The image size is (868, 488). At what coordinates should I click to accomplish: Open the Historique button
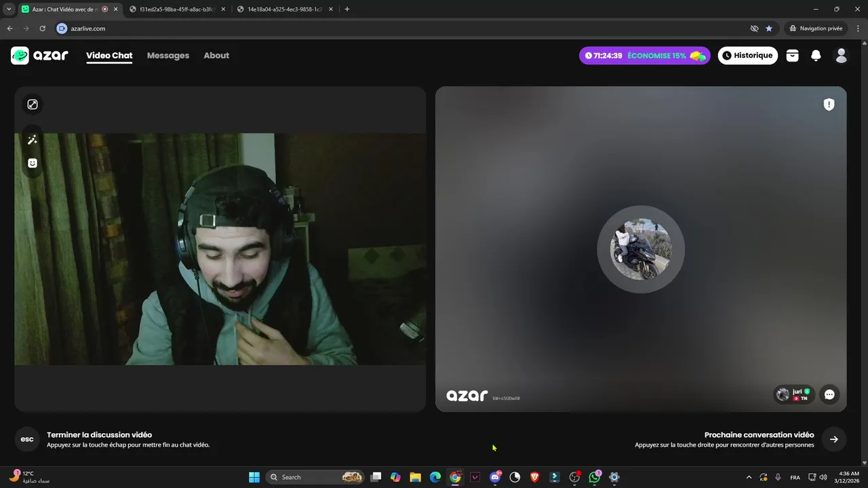(x=748, y=56)
